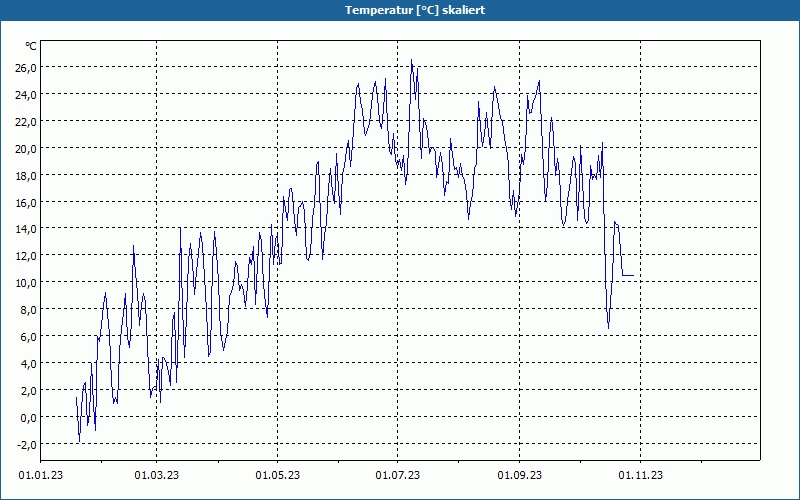
Task: Click the °C unit label
Action: click(x=31, y=46)
